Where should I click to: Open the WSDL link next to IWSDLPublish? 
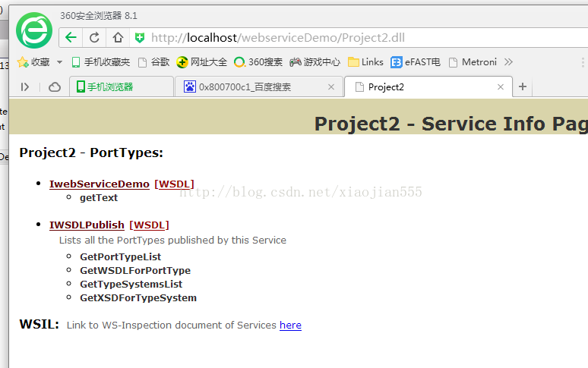click(149, 225)
